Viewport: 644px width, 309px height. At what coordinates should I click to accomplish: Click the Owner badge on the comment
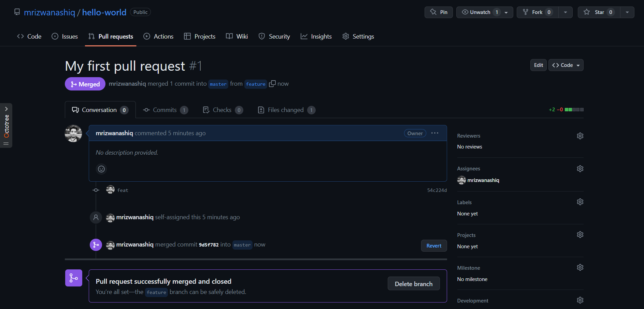[x=415, y=133]
